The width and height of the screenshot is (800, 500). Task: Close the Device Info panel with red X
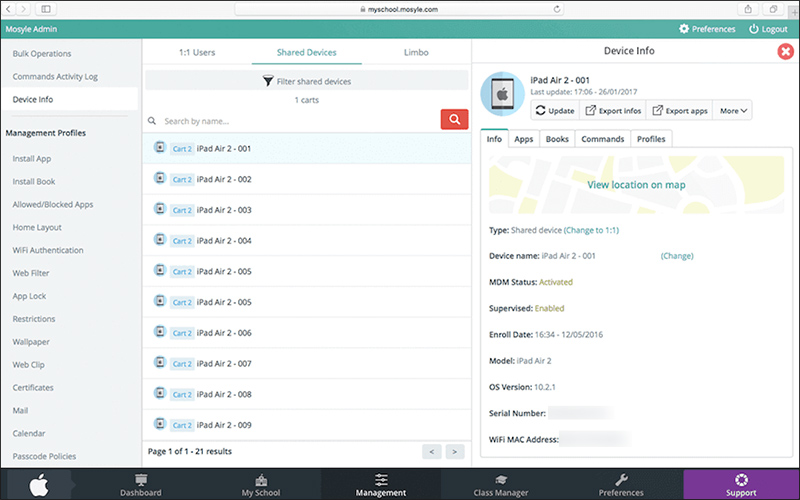[785, 51]
